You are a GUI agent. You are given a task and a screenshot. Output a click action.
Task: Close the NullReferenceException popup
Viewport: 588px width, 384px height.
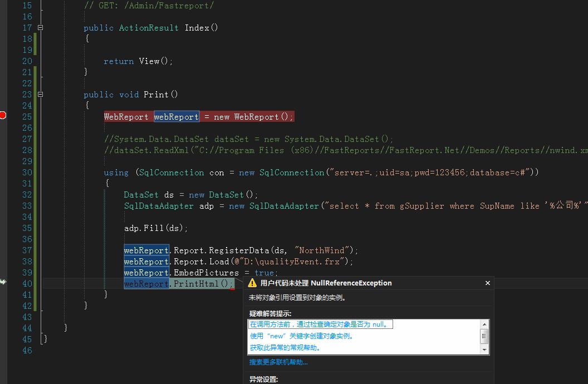(488, 283)
